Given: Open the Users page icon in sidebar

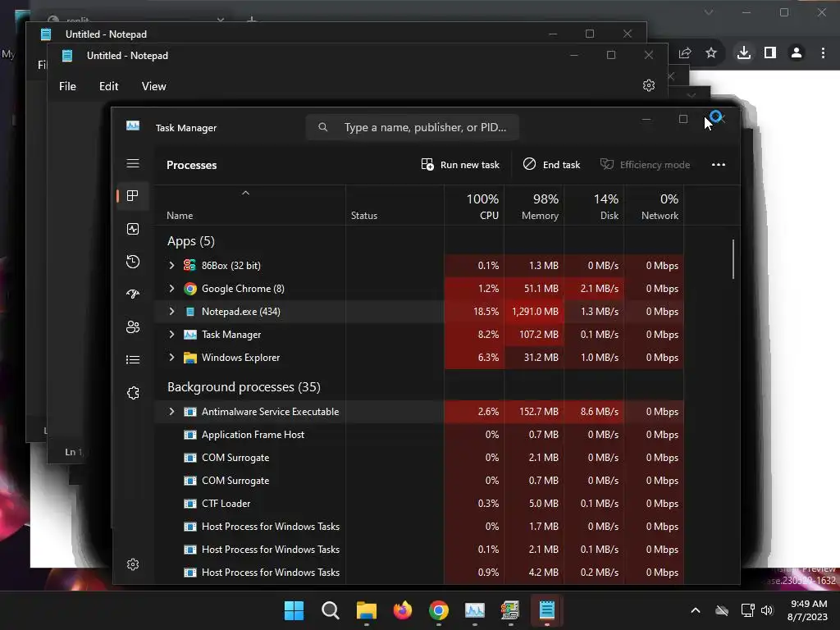Looking at the screenshot, I should tap(133, 326).
